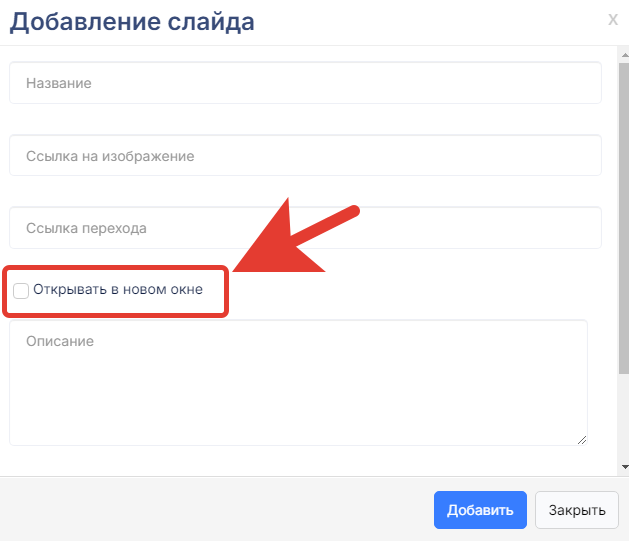629x541 pixels.
Task: Click the Закрыть button
Action: 577,510
